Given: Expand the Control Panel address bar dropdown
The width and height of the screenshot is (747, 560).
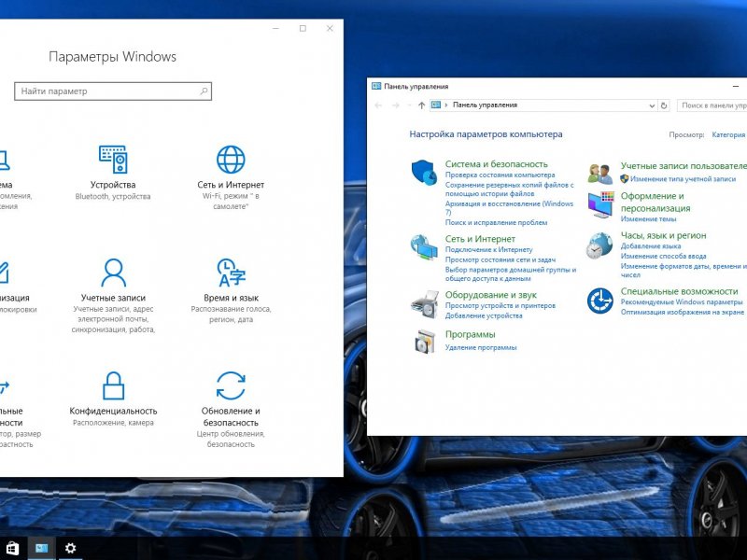Looking at the screenshot, I should point(652,105).
